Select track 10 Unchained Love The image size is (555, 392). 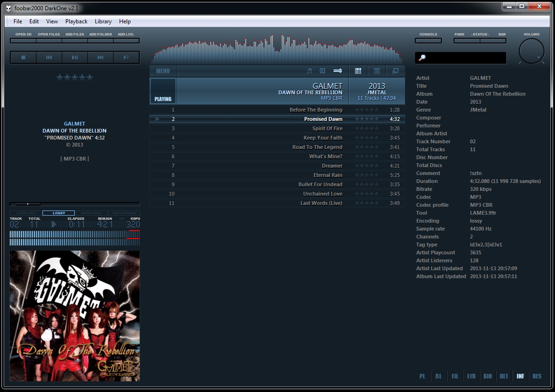[x=277, y=194]
